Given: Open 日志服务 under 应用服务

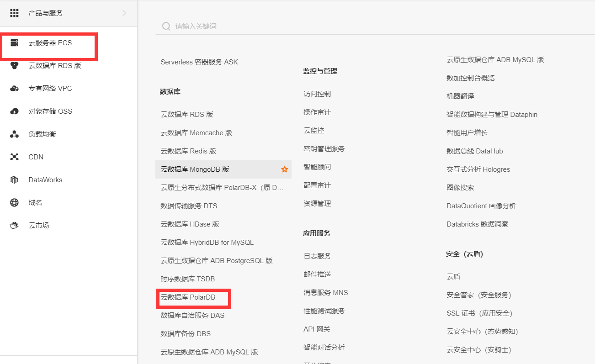Looking at the screenshot, I should click(x=317, y=256).
